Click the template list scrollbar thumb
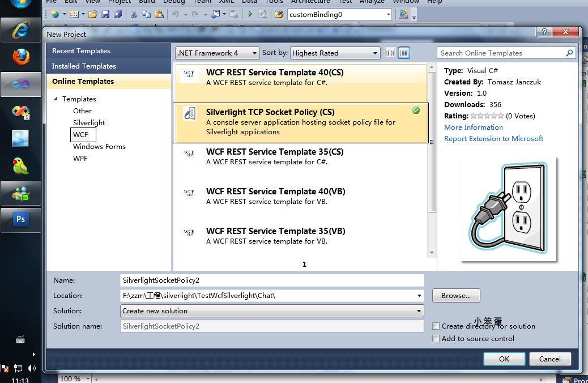Screen dimensions: 588x383 [x=432, y=142]
